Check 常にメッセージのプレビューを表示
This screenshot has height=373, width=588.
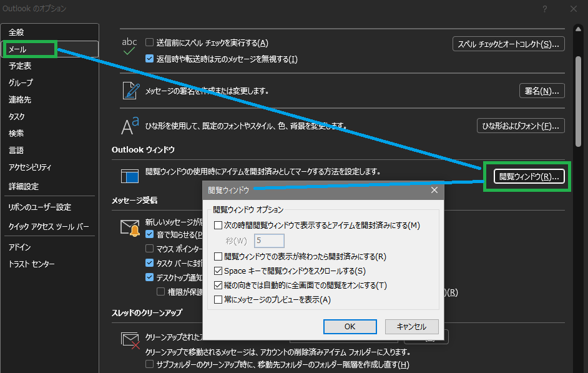[218, 299]
